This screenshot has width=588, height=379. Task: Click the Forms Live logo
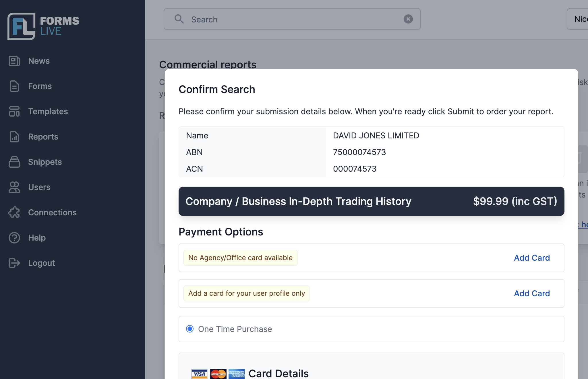(43, 26)
